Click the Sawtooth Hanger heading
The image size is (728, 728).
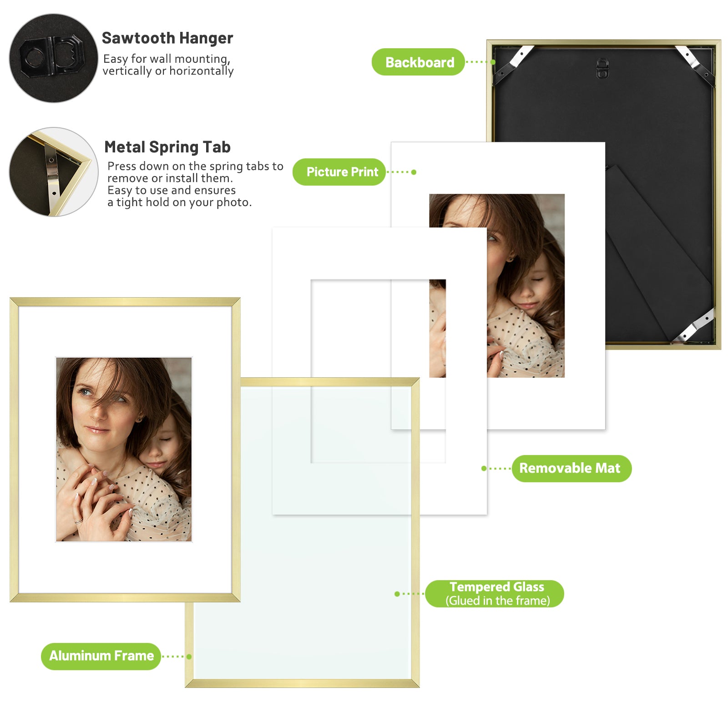point(167,38)
